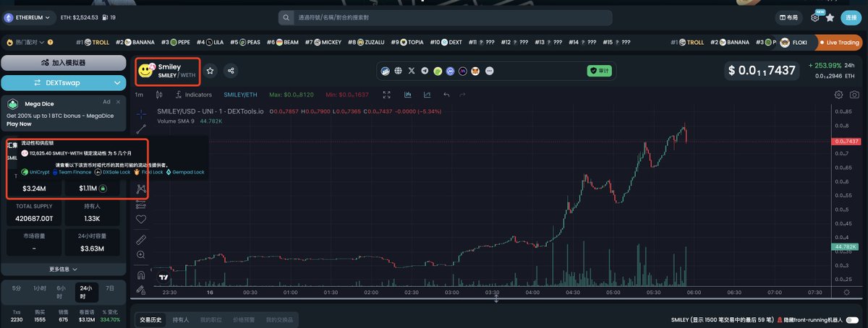868x328 pixels.
Task: Open the Indicators menu
Action: click(192, 95)
